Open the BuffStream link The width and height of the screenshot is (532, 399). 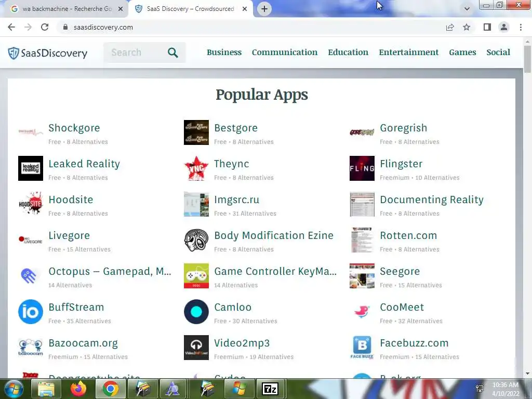pyautogui.click(x=76, y=307)
